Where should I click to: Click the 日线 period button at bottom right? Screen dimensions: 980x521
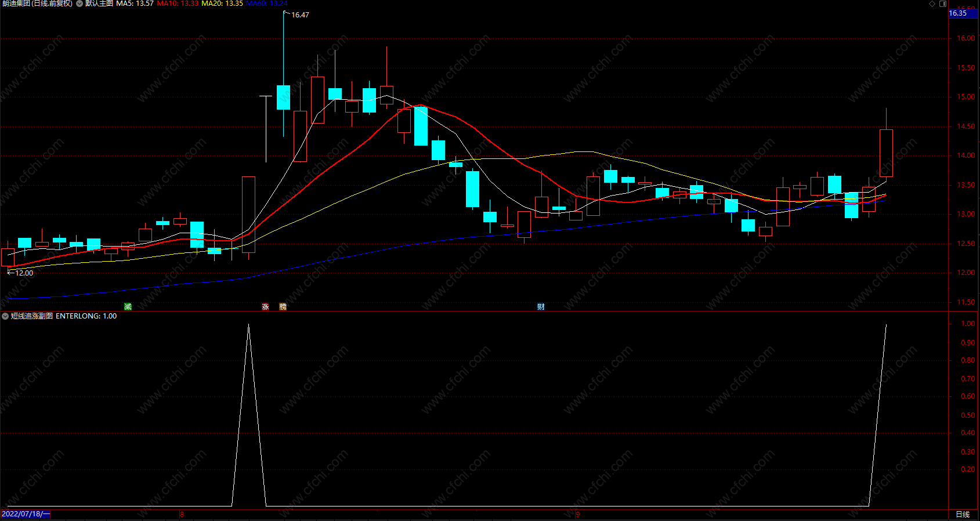[x=963, y=514]
